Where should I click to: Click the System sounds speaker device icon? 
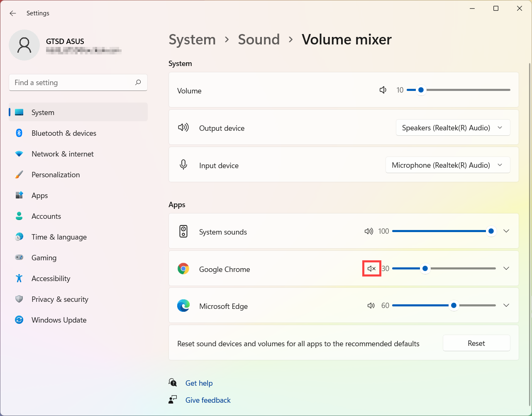[183, 231]
